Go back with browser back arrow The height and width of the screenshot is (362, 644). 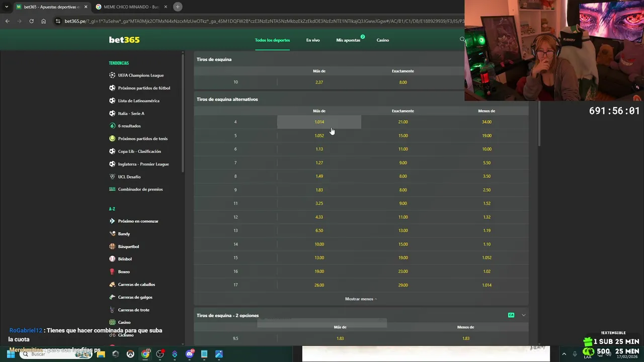[7, 21]
